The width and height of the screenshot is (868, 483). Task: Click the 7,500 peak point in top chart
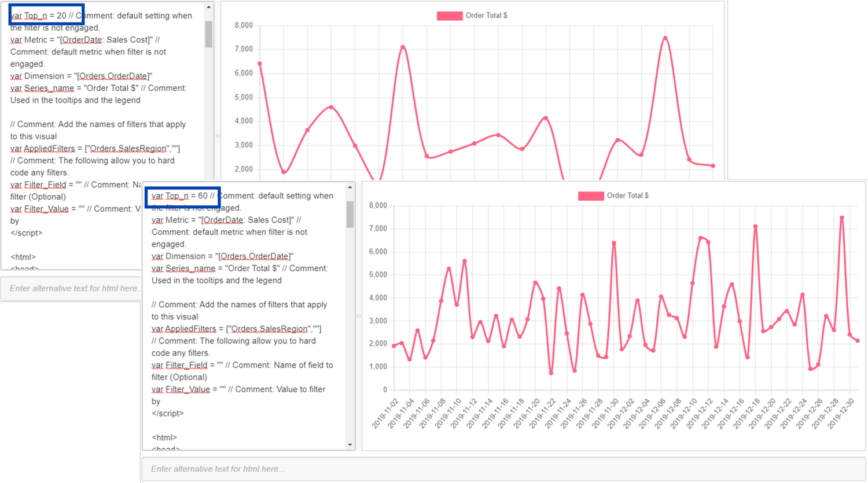(664, 36)
